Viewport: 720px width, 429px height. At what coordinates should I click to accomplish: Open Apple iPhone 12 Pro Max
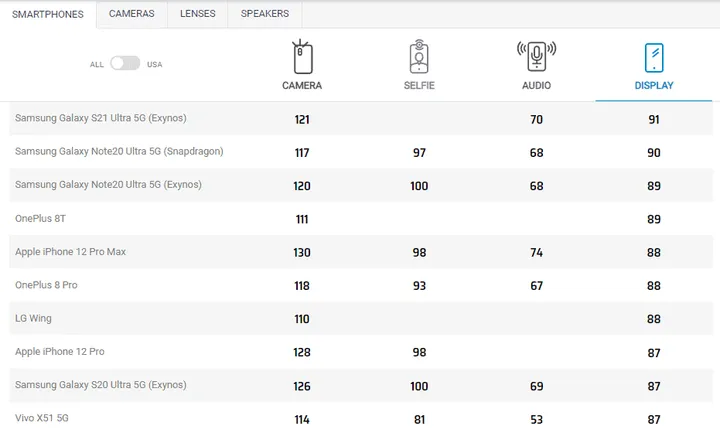pos(70,252)
